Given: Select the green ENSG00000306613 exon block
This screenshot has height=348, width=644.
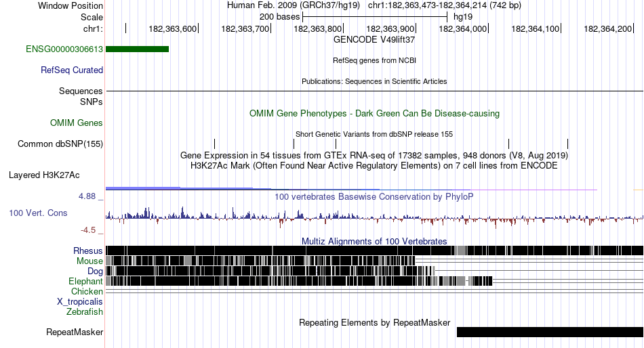Looking at the screenshot, I should (x=137, y=49).
